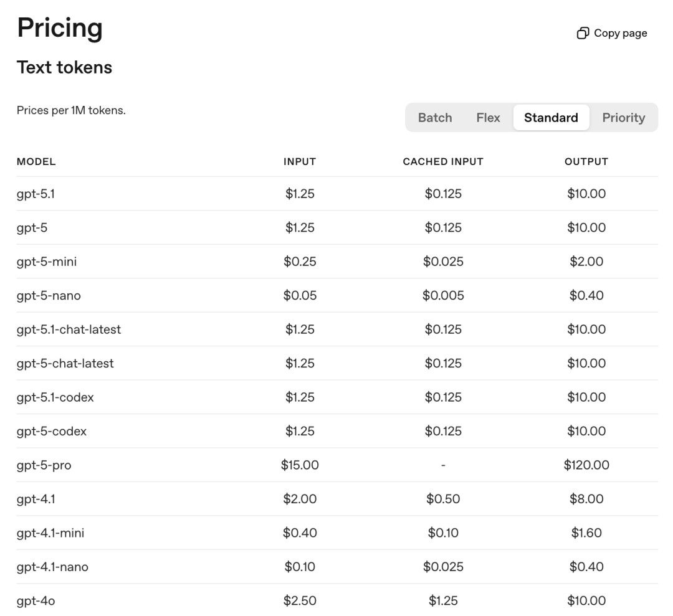673x616 pixels.
Task: Select the gpt-5-nano model name
Action: point(49,296)
